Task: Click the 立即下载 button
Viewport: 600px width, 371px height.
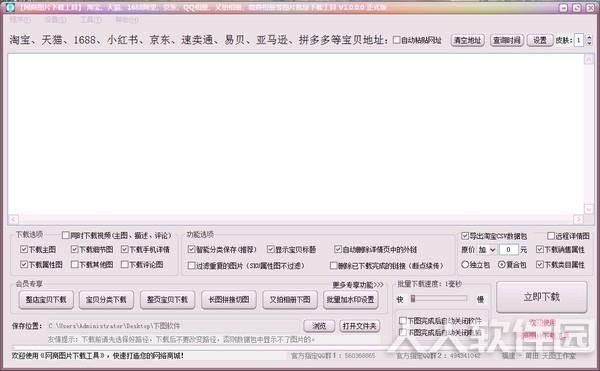Action: pyautogui.click(x=541, y=297)
